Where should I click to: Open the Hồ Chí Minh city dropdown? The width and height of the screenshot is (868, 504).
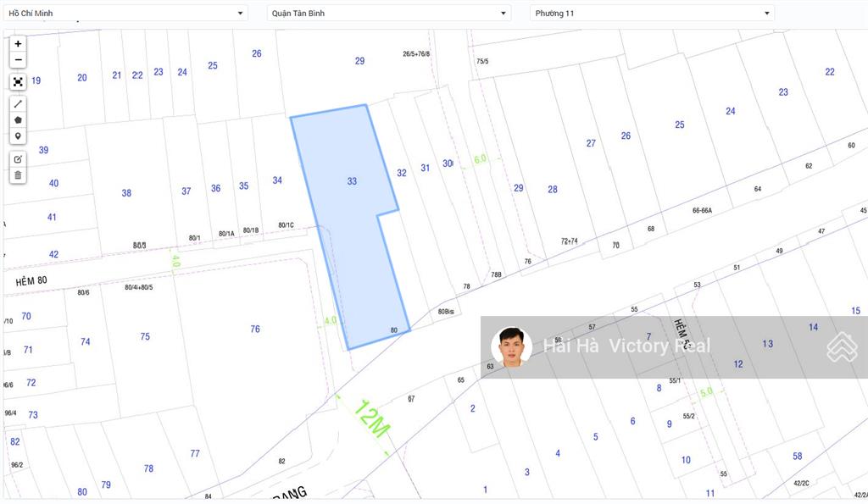coord(125,14)
